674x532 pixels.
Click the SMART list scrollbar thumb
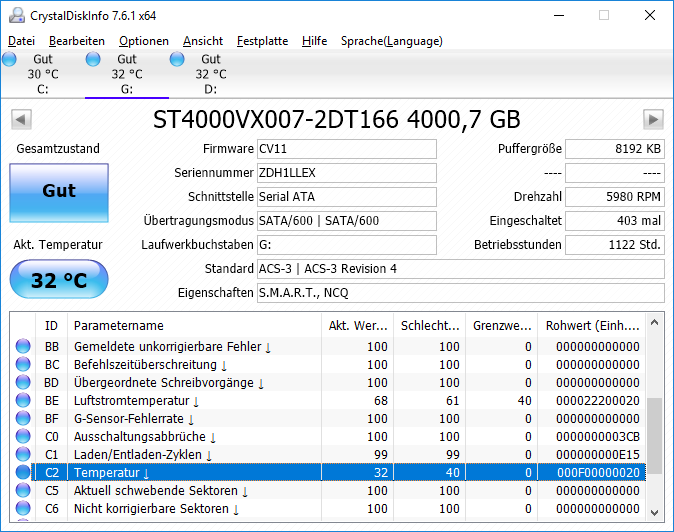point(654,435)
